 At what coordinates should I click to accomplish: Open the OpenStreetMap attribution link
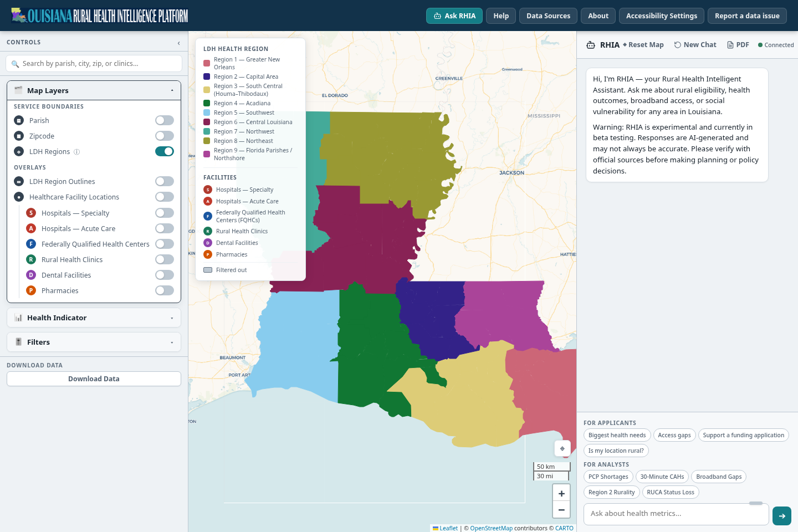coord(491,528)
